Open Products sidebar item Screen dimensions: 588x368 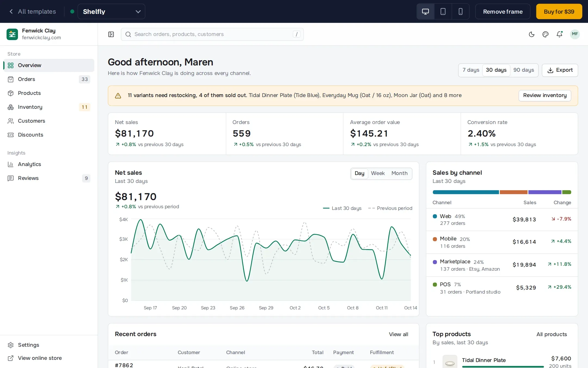49,93
